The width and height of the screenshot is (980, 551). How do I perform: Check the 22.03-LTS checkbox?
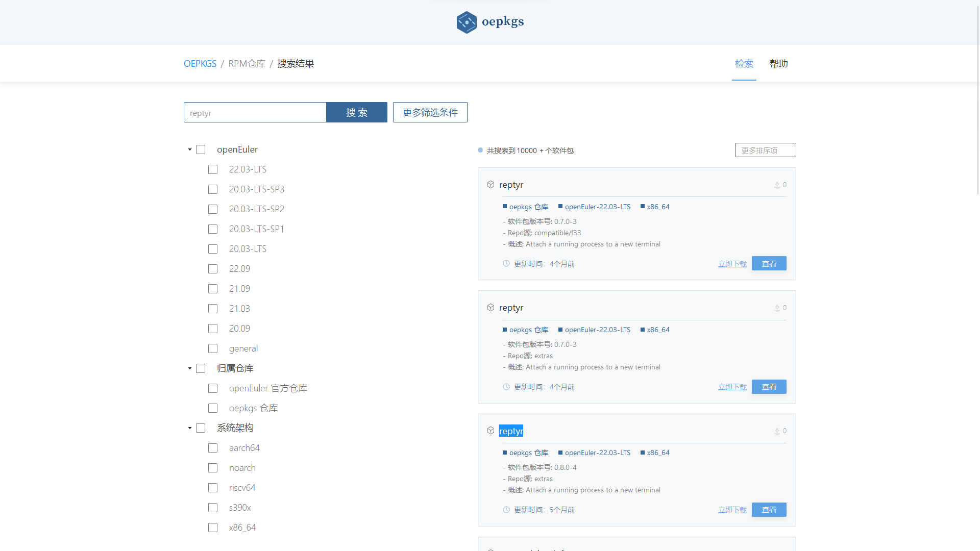[x=213, y=169]
